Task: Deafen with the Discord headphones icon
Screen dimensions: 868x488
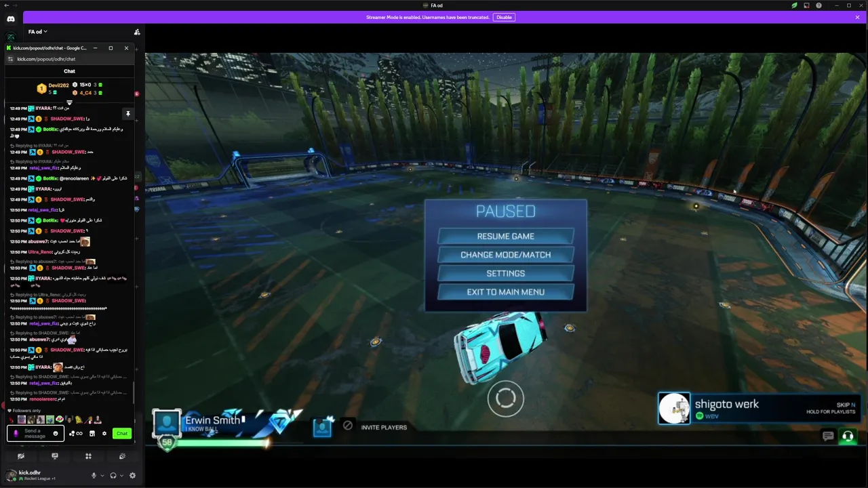Action: click(113, 476)
